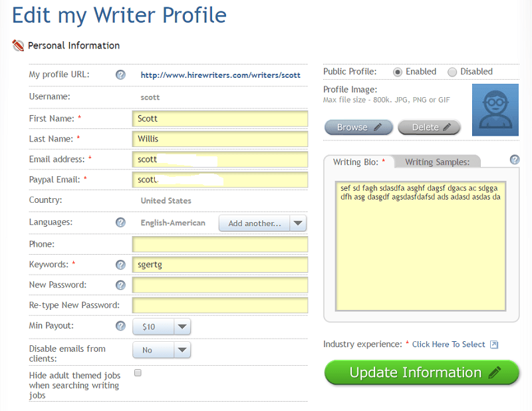Open the help icon next to Languages
The height and width of the screenshot is (411, 532).
pyautogui.click(x=120, y=223)
